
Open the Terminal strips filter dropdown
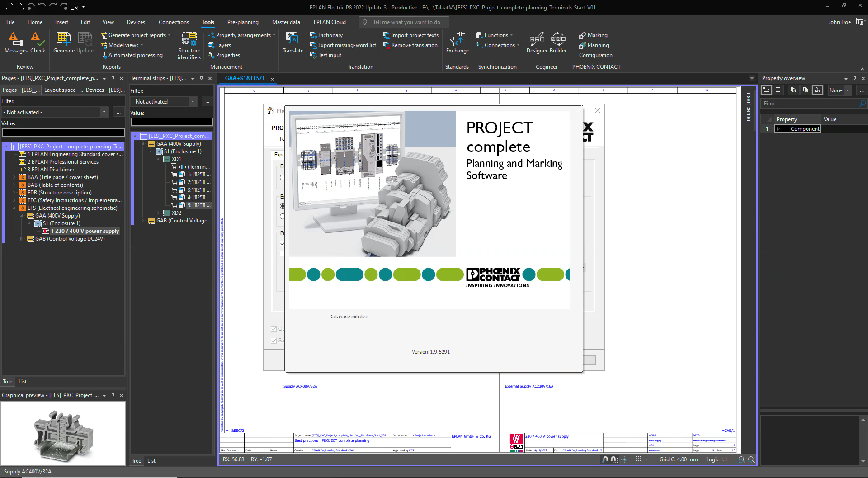[x=193, y=102]
